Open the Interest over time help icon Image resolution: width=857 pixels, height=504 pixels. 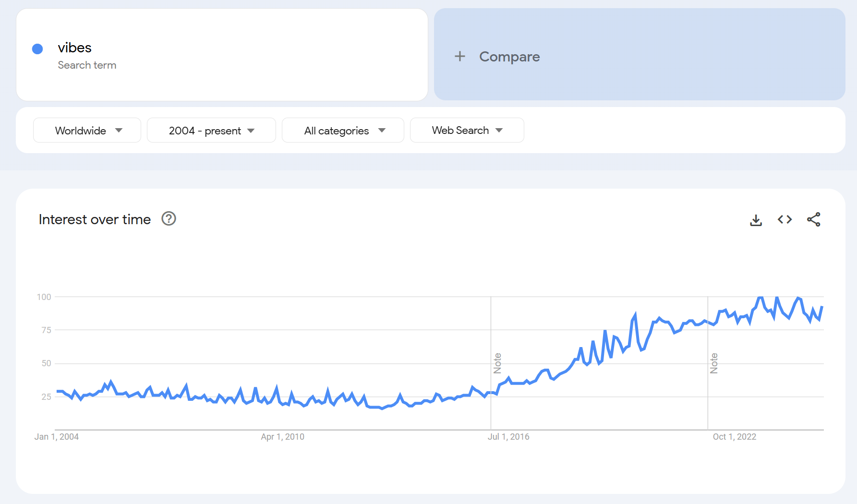[169, 219]
